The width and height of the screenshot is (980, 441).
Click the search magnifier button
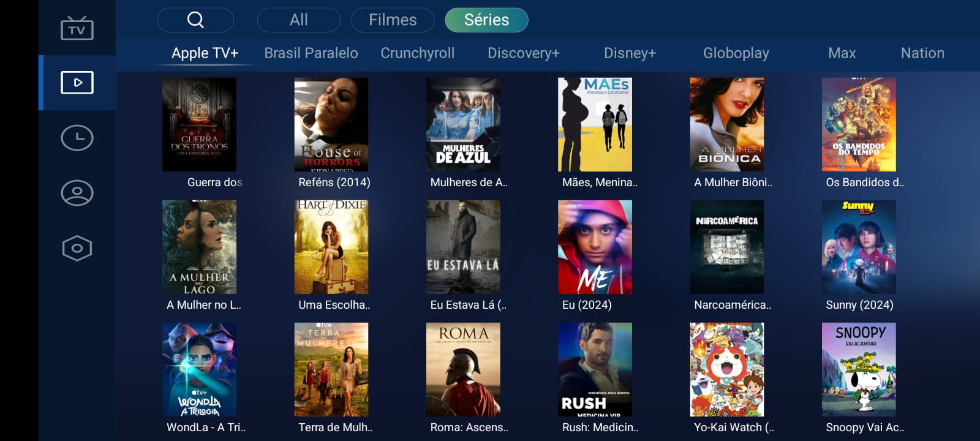point(195,20)
